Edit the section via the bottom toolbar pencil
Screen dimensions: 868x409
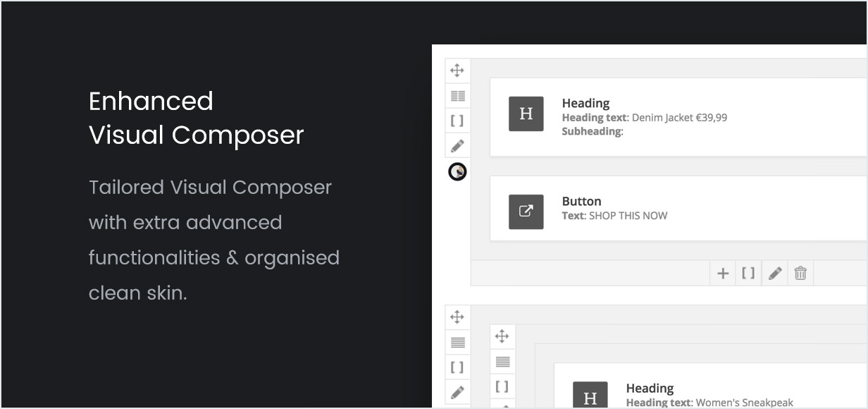(774, 273)
